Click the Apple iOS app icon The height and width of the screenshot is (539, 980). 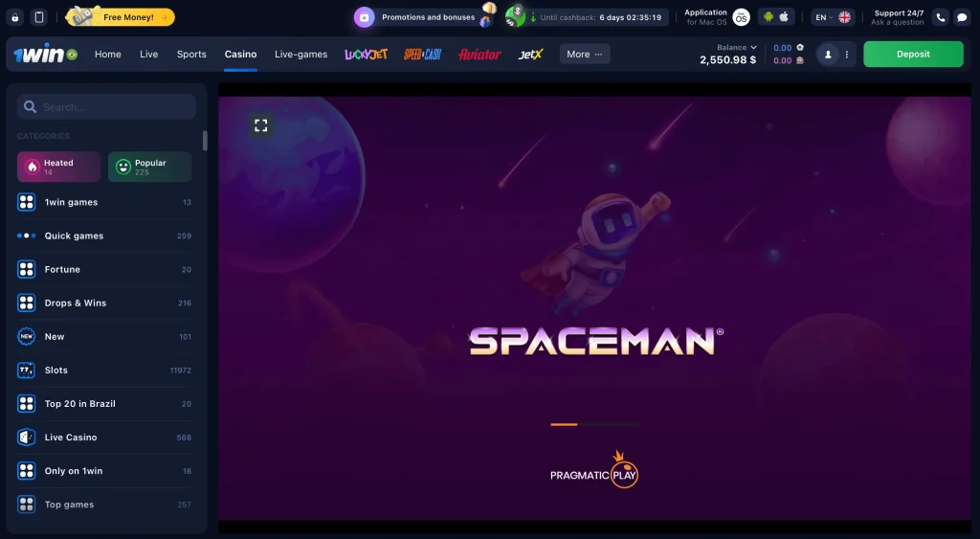click(784, 17)
